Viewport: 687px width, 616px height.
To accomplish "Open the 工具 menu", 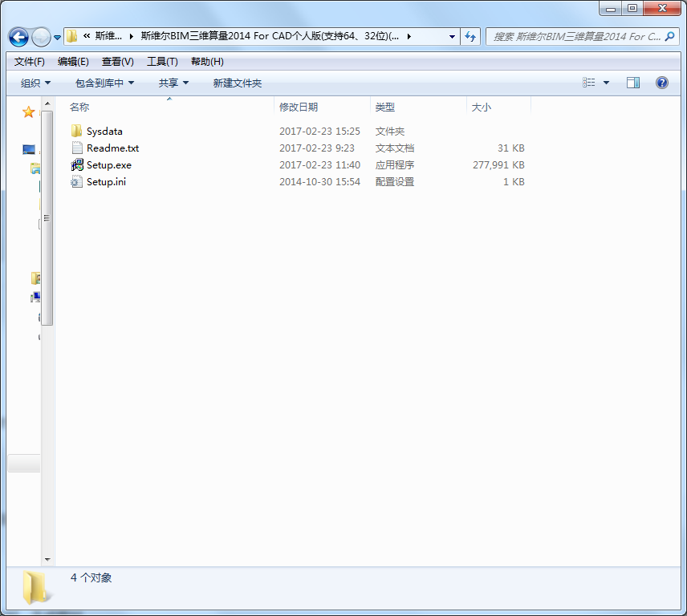I will (161, 61).
